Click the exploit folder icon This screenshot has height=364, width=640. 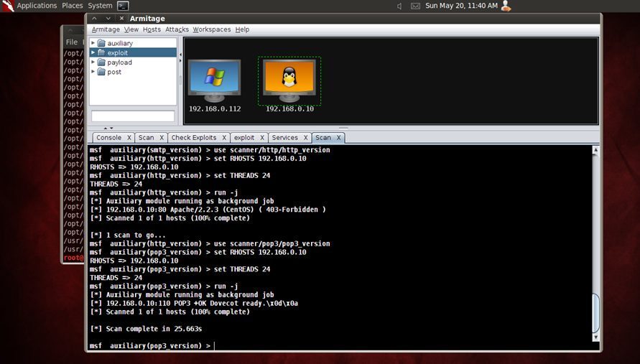pyautogui.click(x=101, y=52)
